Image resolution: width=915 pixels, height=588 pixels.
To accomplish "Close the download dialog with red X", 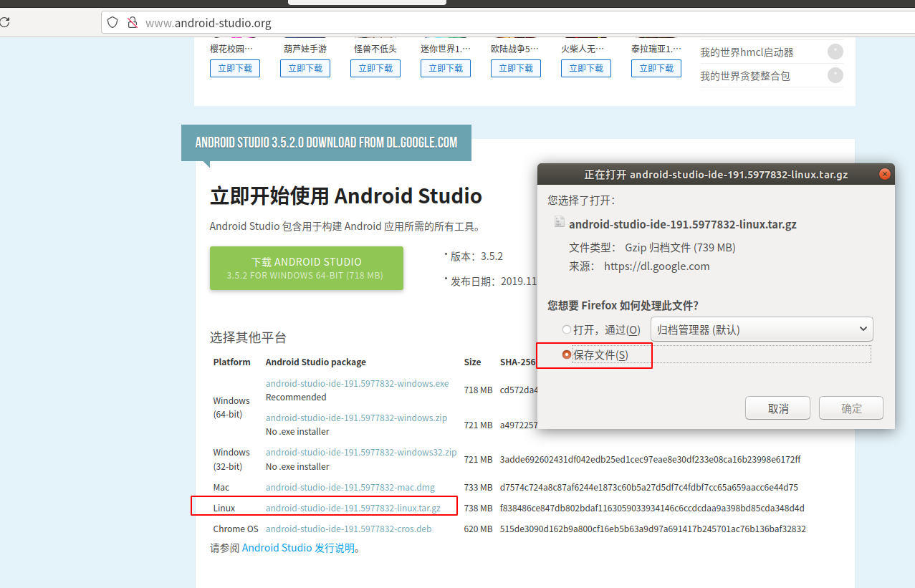I will pos(885,174).
